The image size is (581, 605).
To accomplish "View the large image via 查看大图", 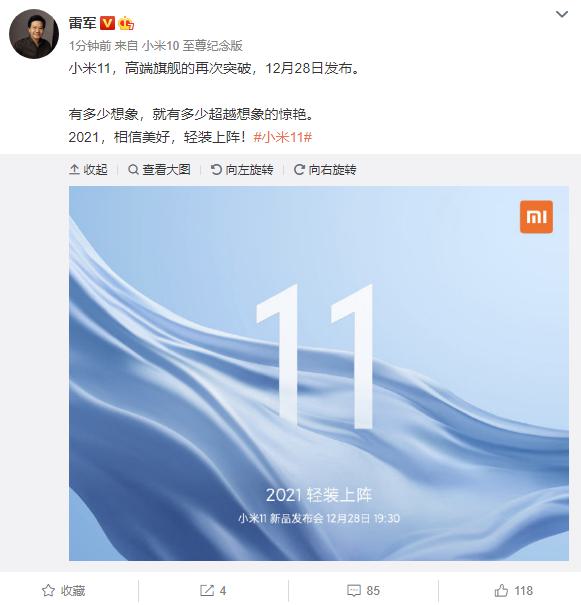I will point(159,169).
